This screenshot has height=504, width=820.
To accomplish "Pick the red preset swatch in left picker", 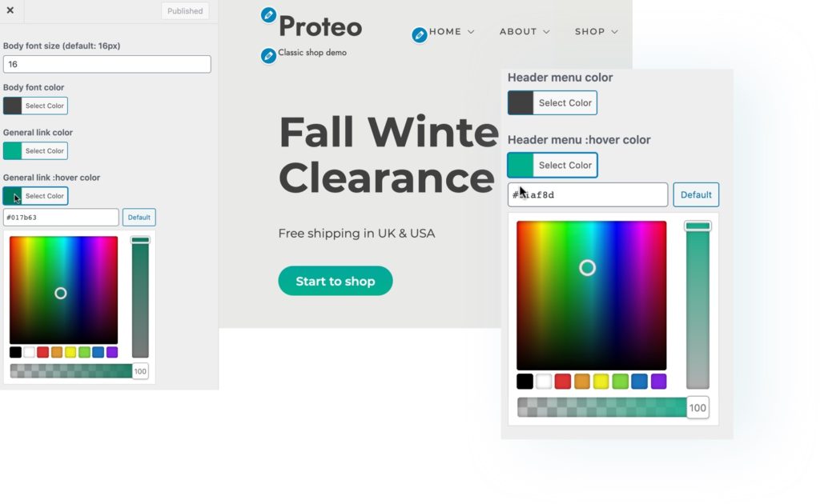I will pos(43,352).
